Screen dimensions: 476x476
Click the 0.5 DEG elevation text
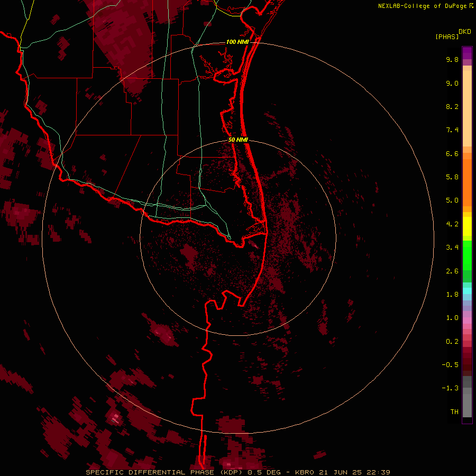pos(265,472)
